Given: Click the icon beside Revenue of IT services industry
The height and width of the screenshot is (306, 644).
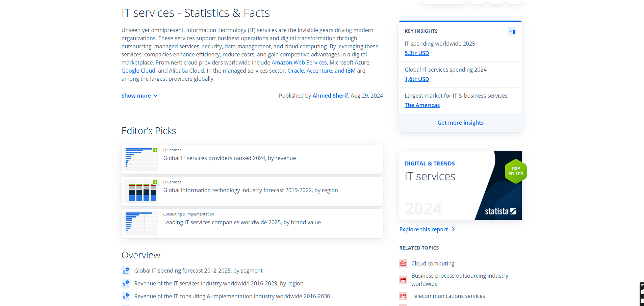Looking at the screenshot, I should [126, 283].
